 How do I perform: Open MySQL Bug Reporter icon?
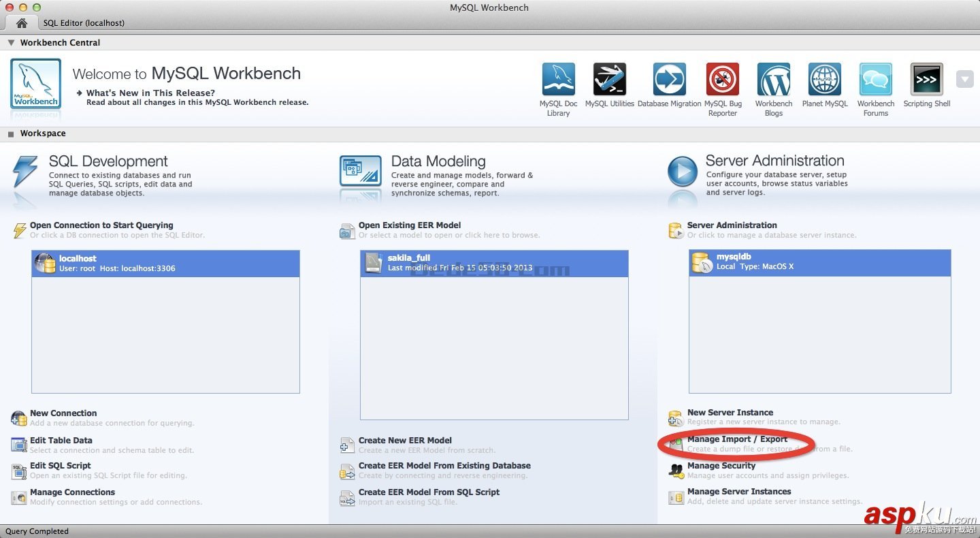723,80
